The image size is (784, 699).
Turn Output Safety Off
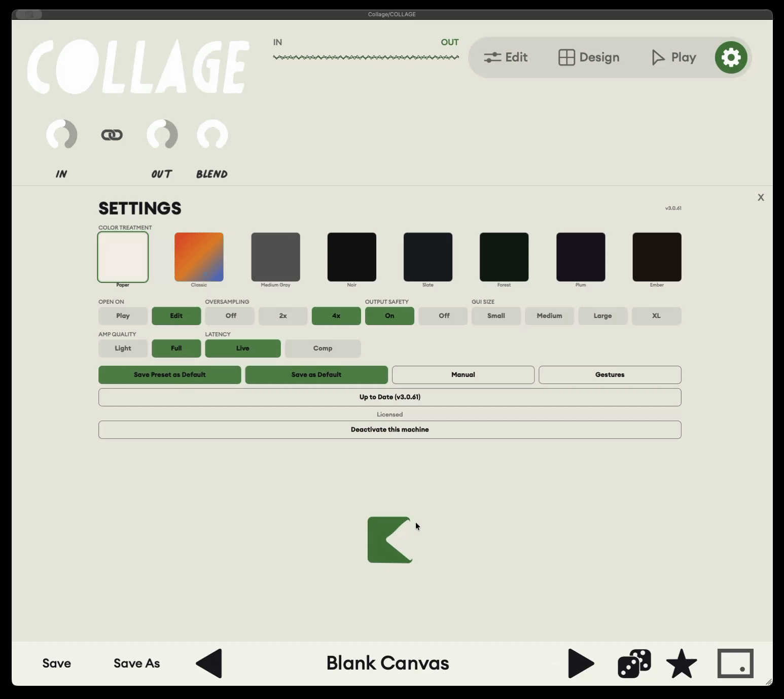[444, 316]
